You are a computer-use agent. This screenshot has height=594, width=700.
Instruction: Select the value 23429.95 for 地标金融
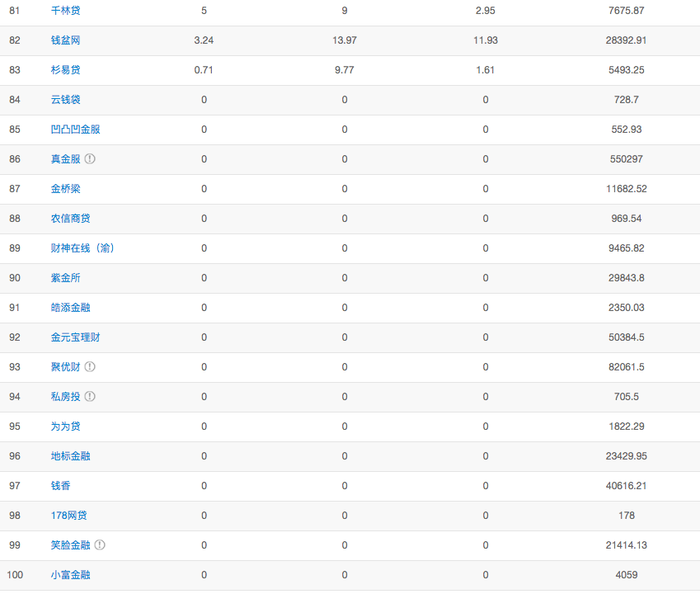pyautogui.click(x=627, y=456)
